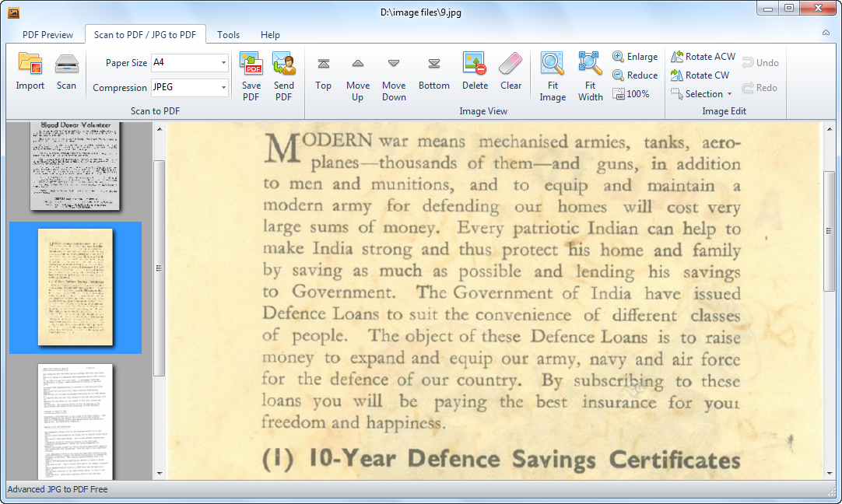The width and height of the screenshot is (842, 504).
Task: Send selected image to Bottom
Action: click(434, 74)
